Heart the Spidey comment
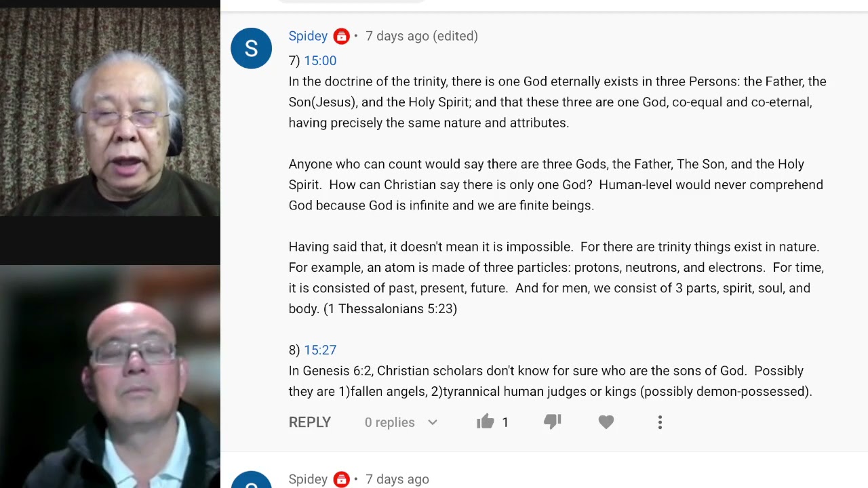Screen dimensions: 868x488 (606, 422)
